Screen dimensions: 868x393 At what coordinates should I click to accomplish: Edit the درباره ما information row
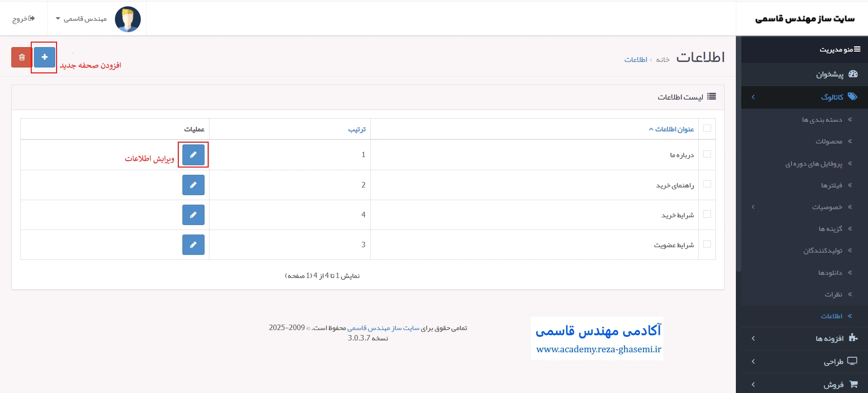193,155
